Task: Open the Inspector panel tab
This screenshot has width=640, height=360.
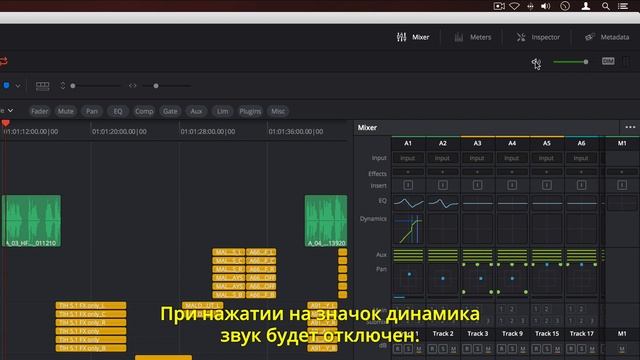Action: tap(538, 37)
